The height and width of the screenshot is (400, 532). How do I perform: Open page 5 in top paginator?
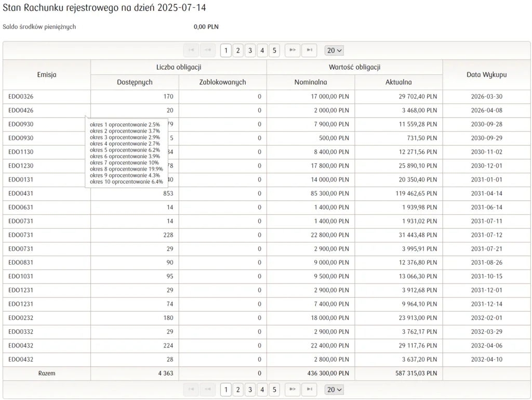pos(274,50)
